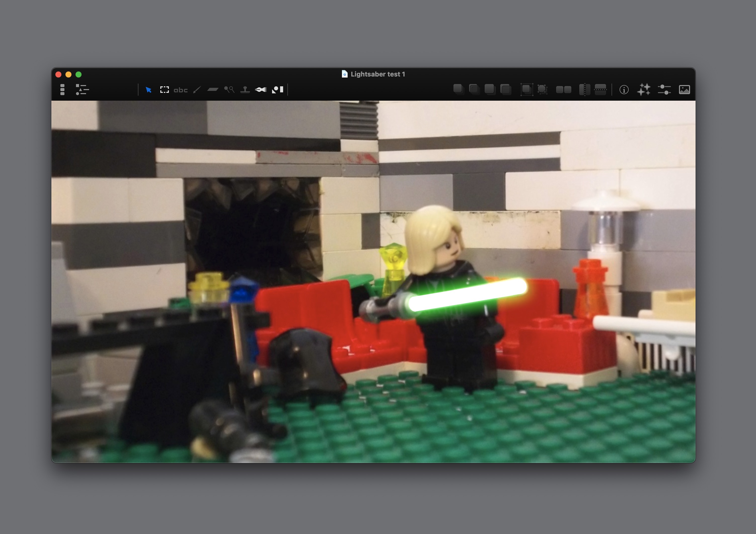
Task: Choose the marquee selection tool
Action: (x=164, y=90)
